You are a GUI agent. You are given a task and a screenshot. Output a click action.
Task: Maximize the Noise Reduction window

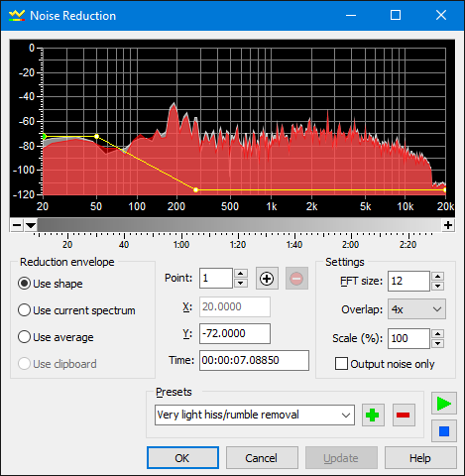tap(396, 15)
